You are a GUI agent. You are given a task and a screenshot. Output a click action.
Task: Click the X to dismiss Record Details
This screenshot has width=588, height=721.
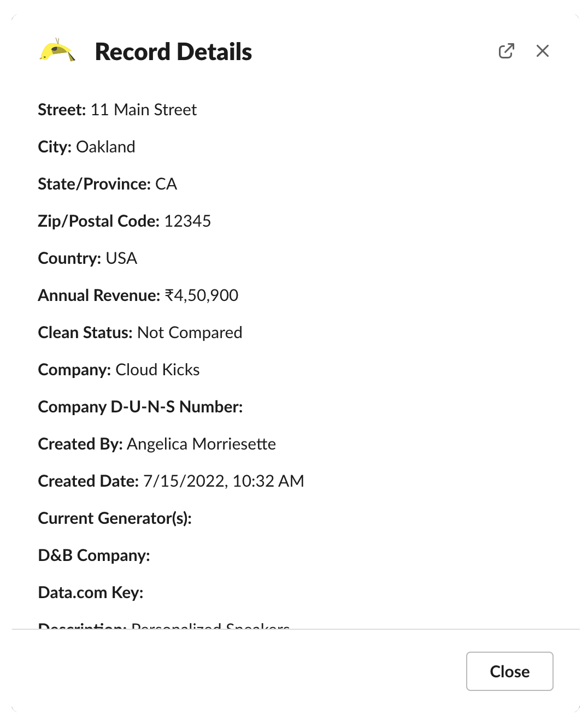[542, 50]
